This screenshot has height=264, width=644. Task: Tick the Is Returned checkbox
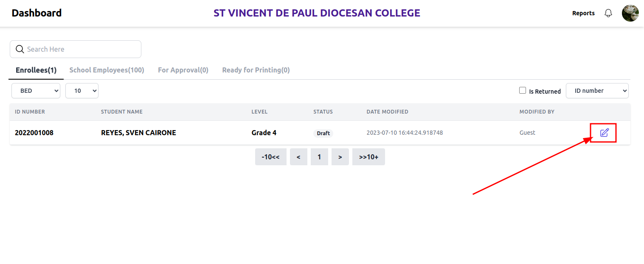tap(523, 90)
